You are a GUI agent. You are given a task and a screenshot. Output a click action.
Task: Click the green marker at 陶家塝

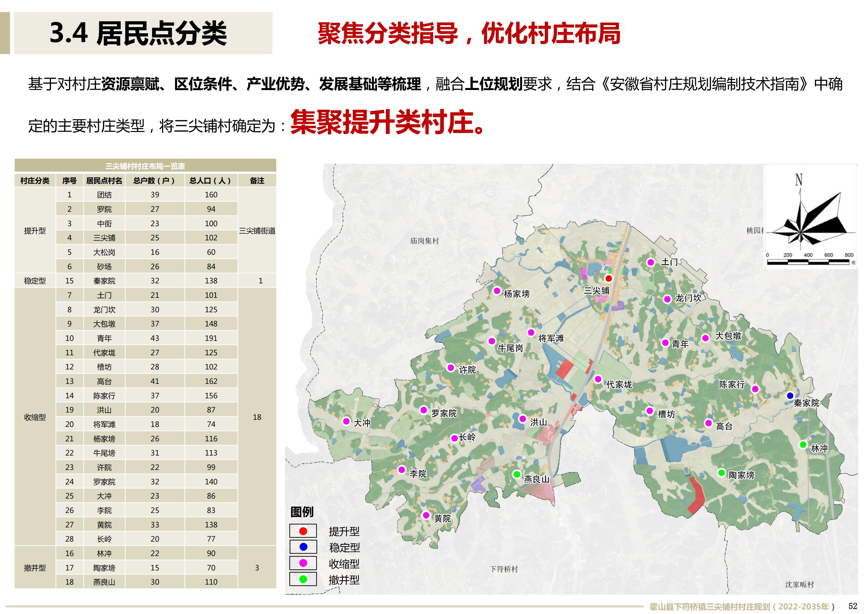pyautogui.click(x=721, y=473)
